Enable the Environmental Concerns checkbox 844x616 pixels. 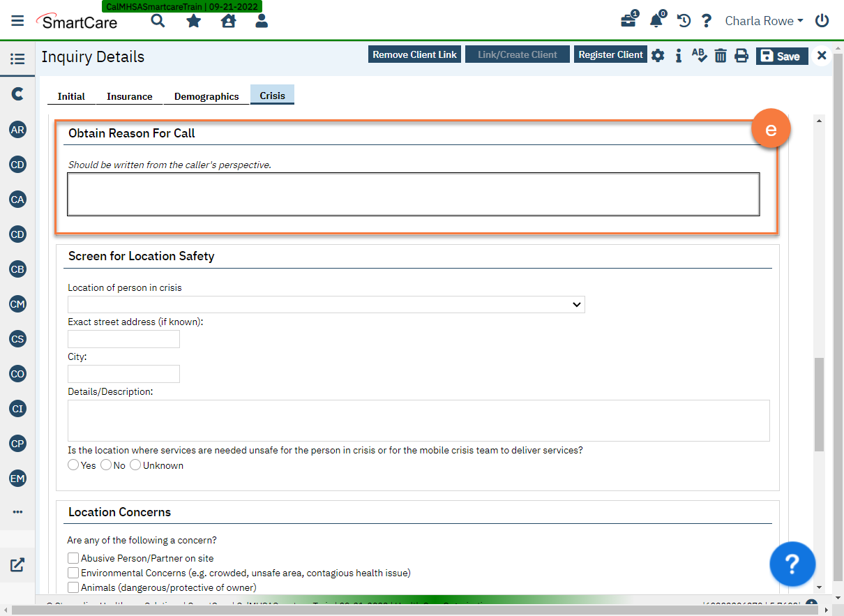pyautogui.click(x=73, y=573)
